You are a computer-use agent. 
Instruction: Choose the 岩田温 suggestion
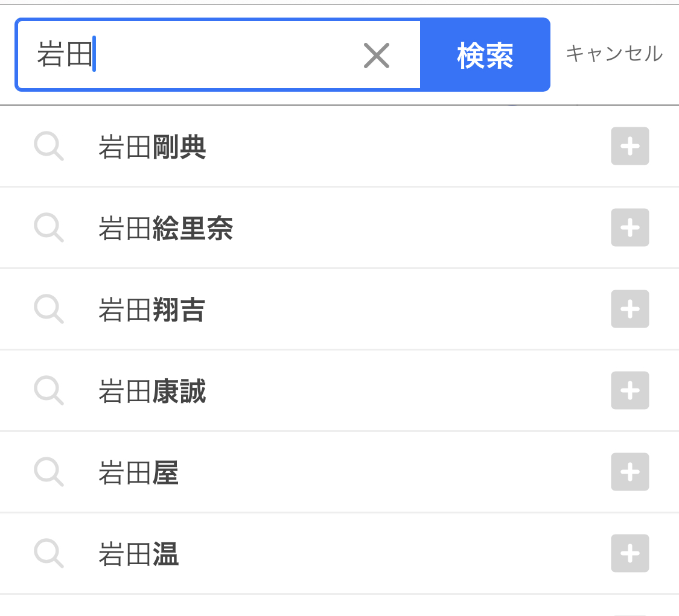[139, 554]
